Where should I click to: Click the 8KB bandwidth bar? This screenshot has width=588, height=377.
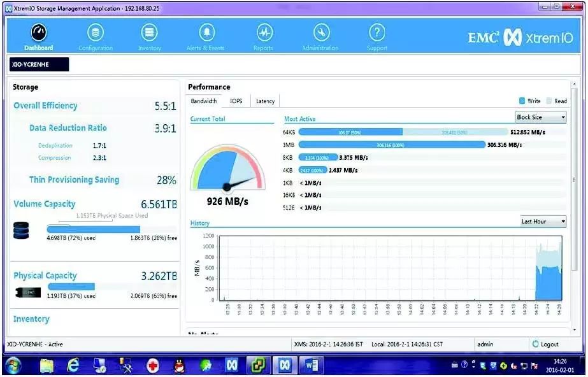(x=318, y=157)
